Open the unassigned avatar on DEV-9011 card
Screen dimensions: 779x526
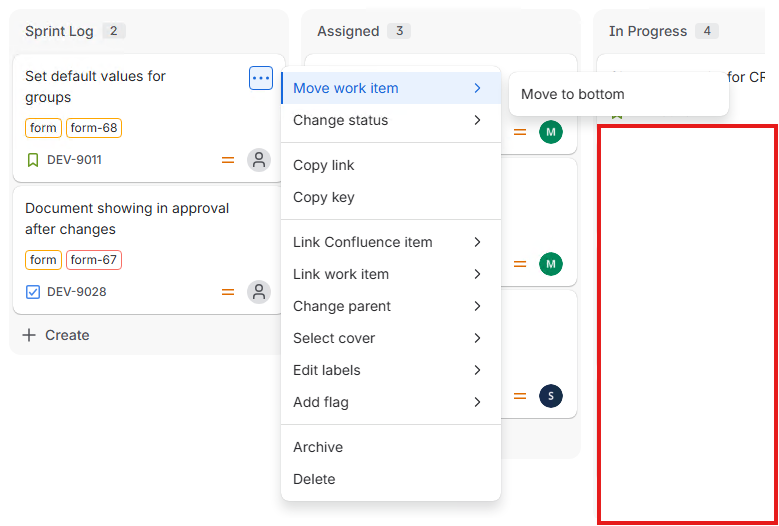[x=259, y=160]
